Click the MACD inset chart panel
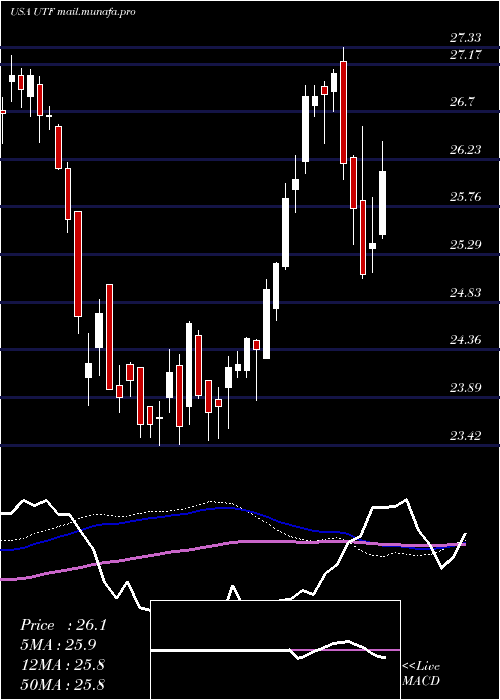Viewport: 500px width, 700px height. pos(276,650)
